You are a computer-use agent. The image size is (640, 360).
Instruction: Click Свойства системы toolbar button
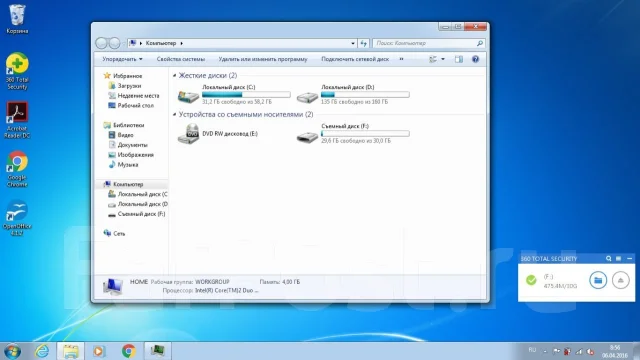pos(181,59)
